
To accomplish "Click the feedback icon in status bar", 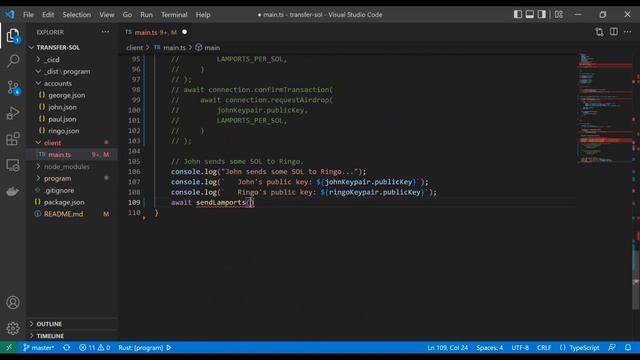I will [611, 348].
